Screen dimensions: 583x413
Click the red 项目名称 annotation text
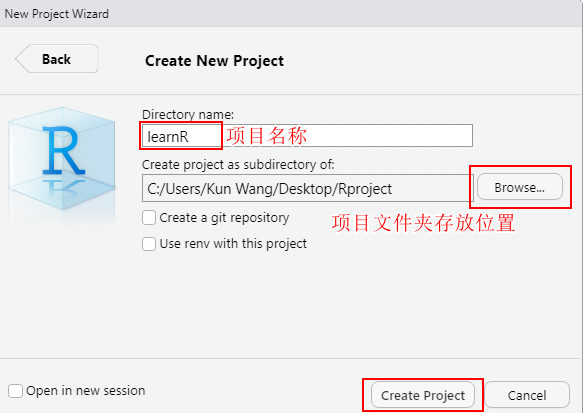267,135
